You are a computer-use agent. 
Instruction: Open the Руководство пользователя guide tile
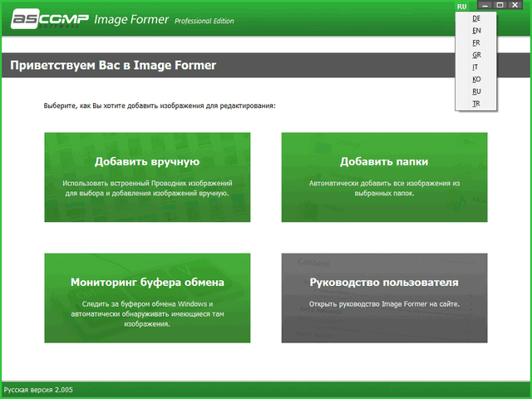(x=384, y=298)
